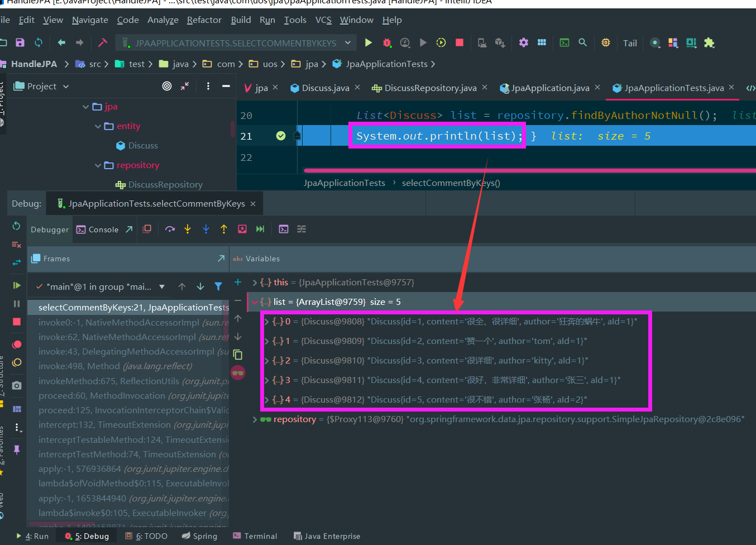Click the Build project hammer icon
This screenshot has height=545, width=756.
click(x=102, y=42)
